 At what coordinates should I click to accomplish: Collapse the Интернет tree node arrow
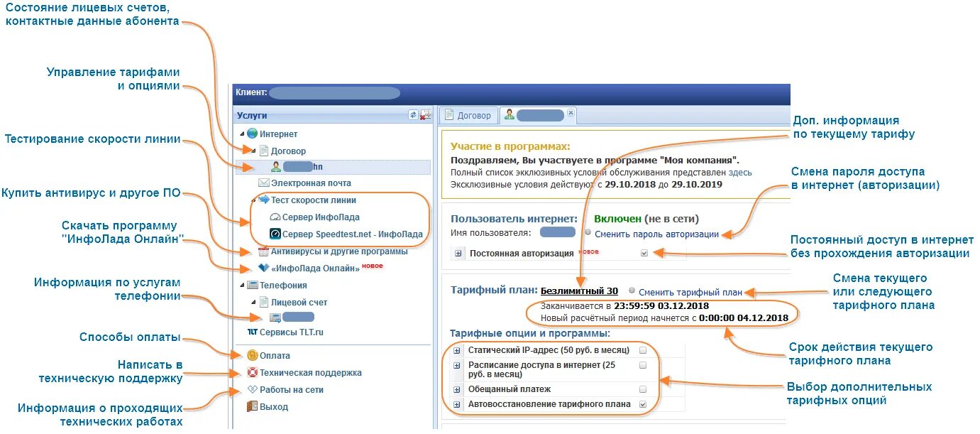(241, 134)
